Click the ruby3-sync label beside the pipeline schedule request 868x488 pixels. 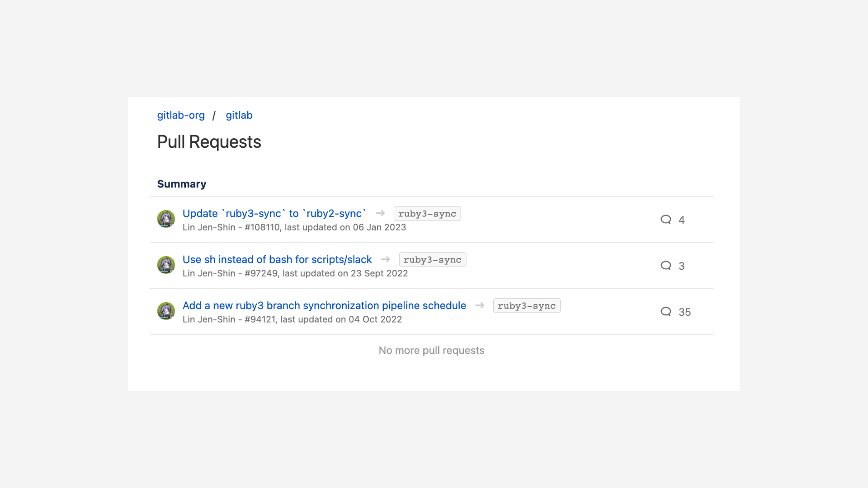[x=526, y=305]
